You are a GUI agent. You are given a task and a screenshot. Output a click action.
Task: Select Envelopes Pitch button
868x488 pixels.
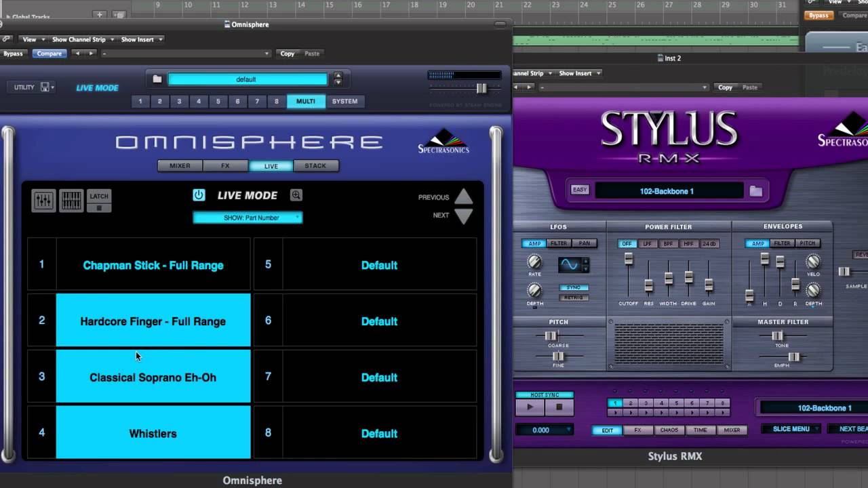(807, 243)
